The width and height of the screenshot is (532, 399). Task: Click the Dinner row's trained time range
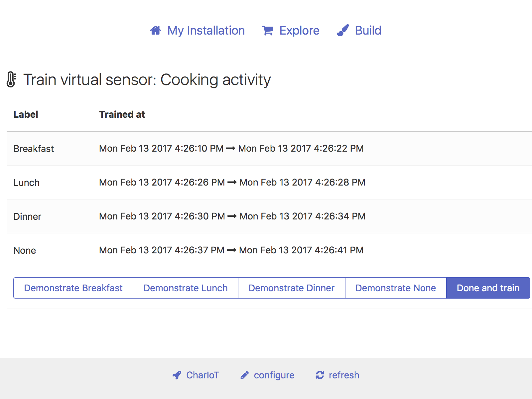[x=232, y=216]
